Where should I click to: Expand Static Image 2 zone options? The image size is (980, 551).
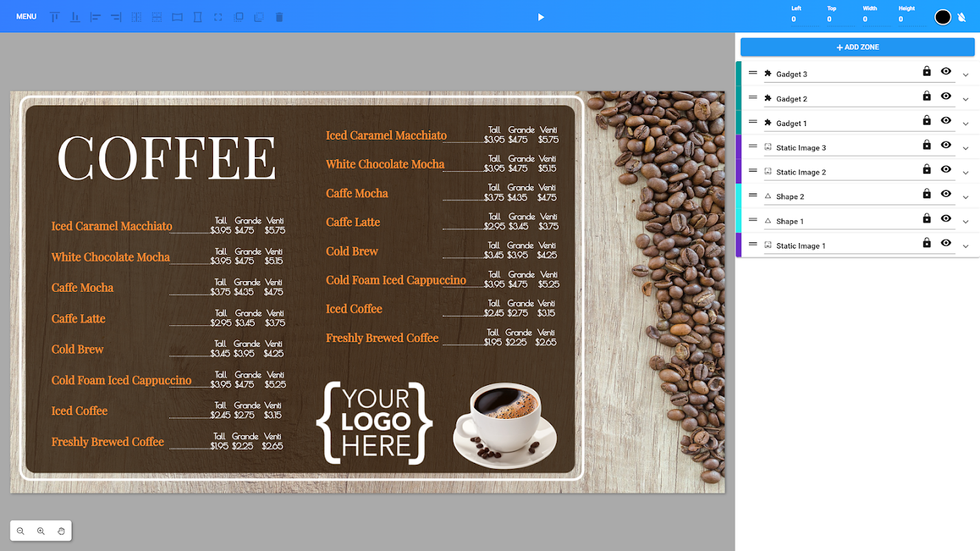[x=966, y=173]
